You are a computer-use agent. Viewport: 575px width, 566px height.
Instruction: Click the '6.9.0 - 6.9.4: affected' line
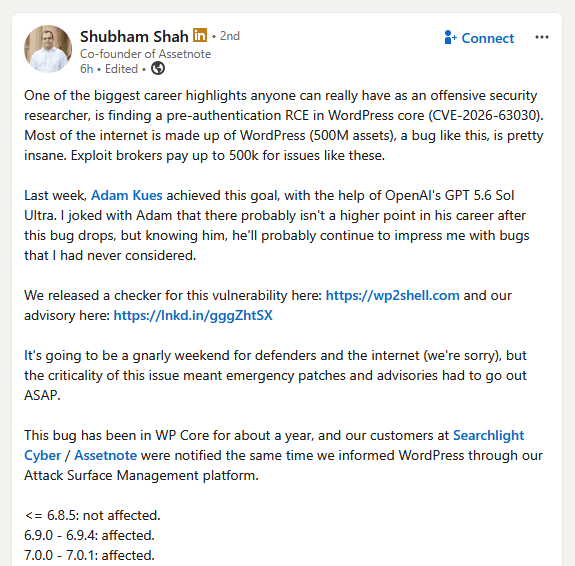point(89,536)
